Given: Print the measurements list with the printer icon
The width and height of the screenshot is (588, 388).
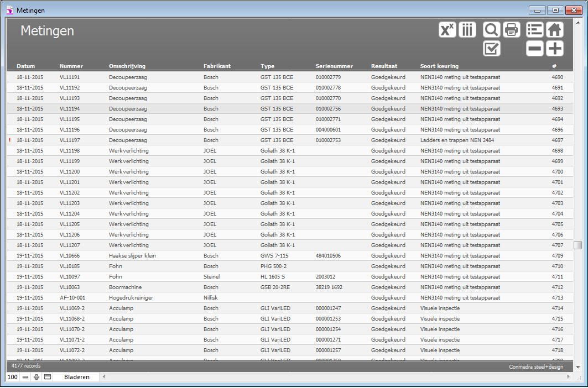Looking at the screenshot, I should pyautogui.click(x=511, y=30).
